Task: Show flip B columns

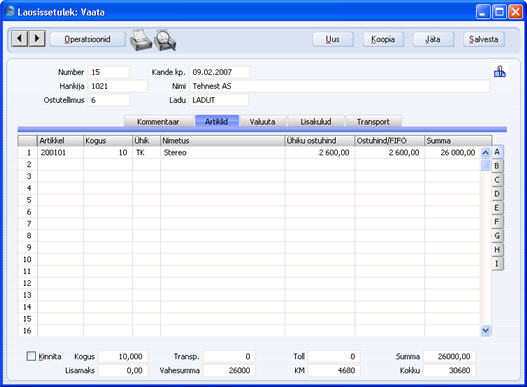Action: tap(497, 166)
